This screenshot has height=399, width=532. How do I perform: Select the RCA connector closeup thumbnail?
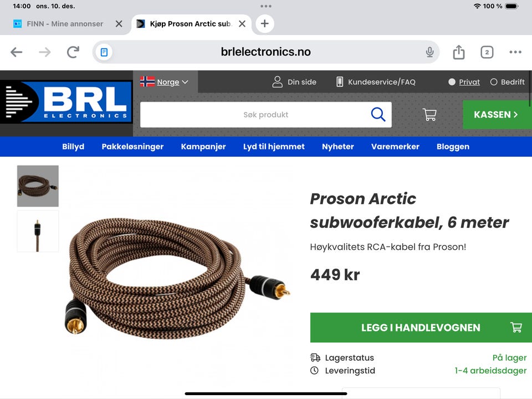coord(38,231)
